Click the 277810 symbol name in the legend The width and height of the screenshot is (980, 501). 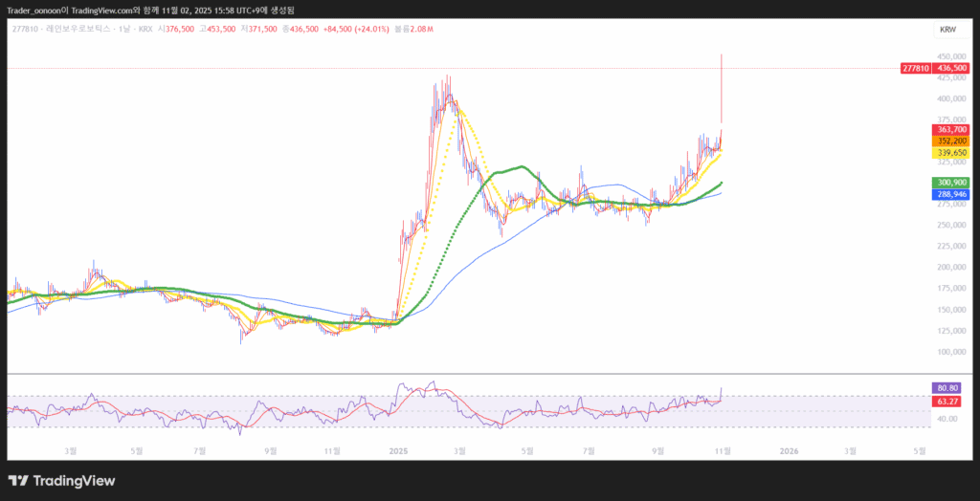click(25, 30)
